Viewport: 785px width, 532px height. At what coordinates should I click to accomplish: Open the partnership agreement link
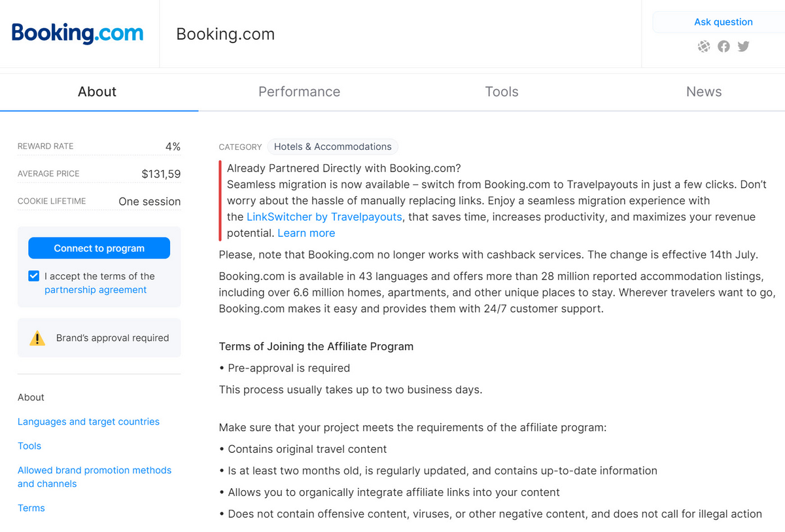[x=96, y=290]
